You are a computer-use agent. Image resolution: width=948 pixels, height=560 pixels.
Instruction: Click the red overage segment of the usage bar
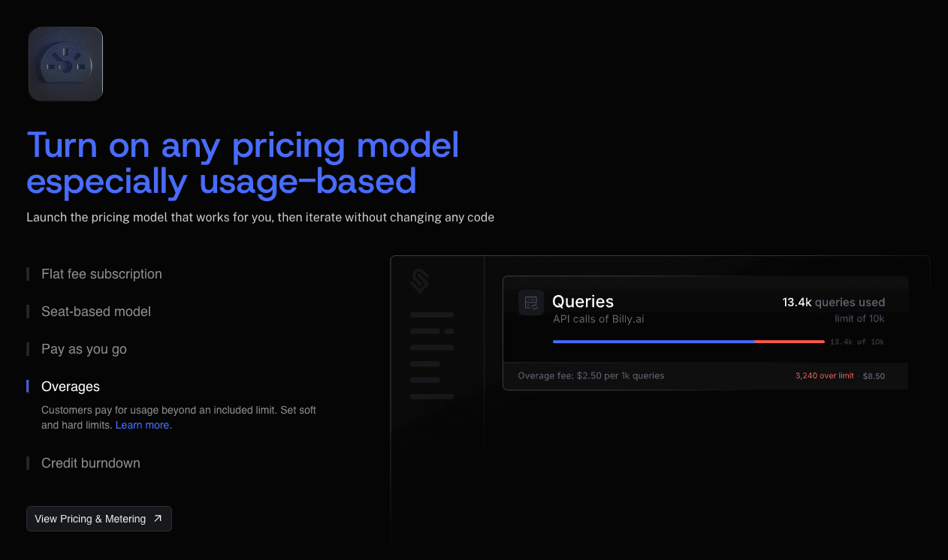[x=789, y=342]
